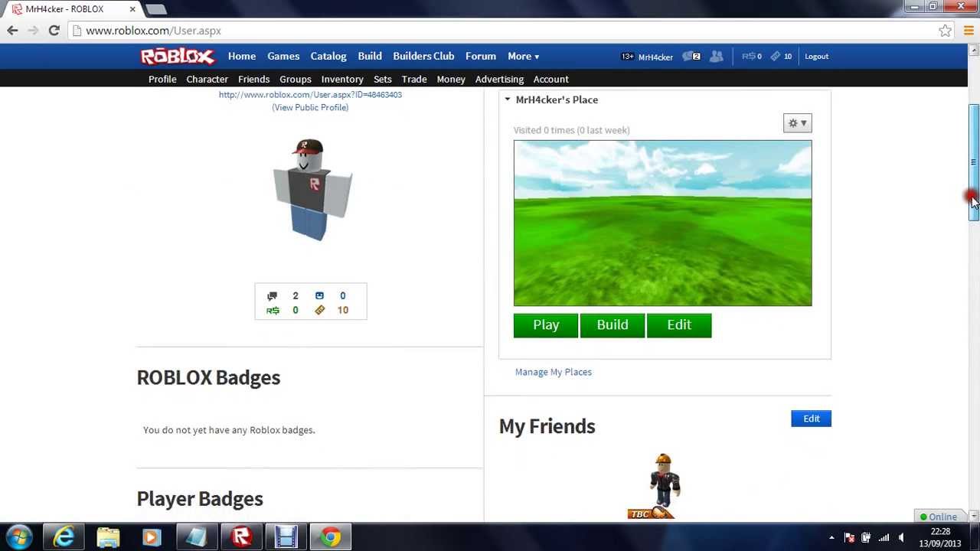Reload the page with the refresh icon

click(54, 31)
